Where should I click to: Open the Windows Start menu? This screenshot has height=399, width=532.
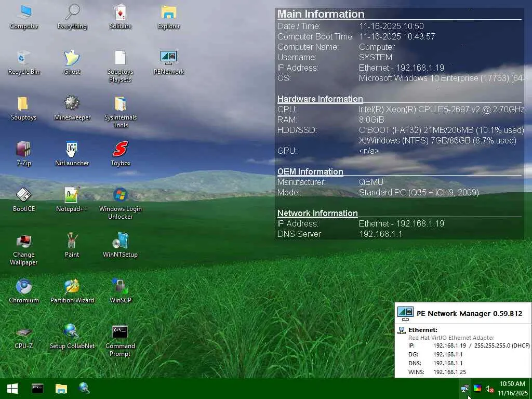12,389
